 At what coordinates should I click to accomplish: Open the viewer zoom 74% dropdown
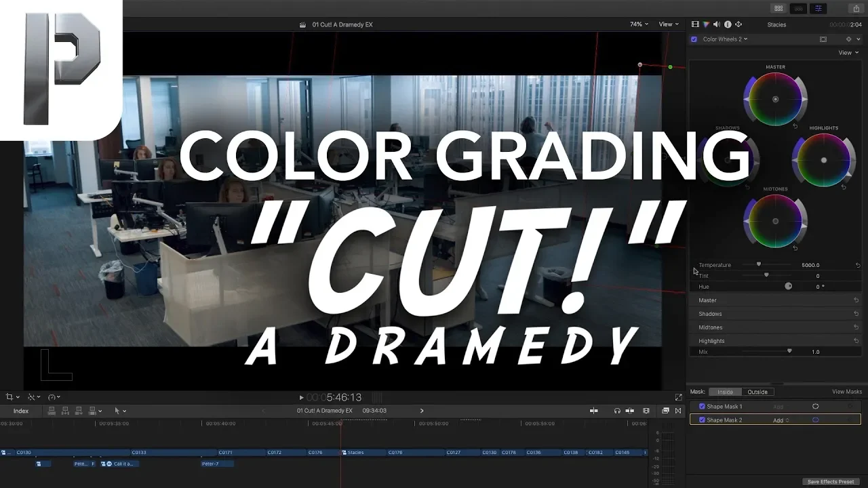(639, 24)
